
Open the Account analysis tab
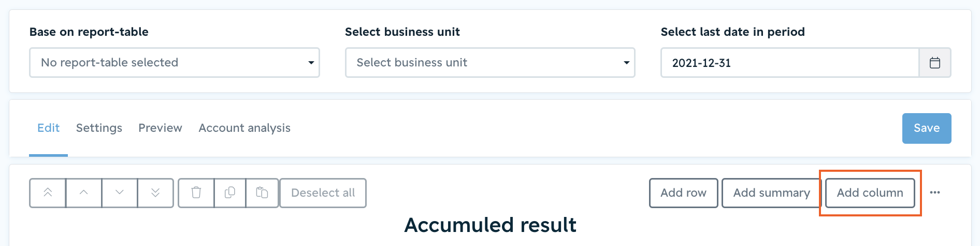(x=244, y=128)
